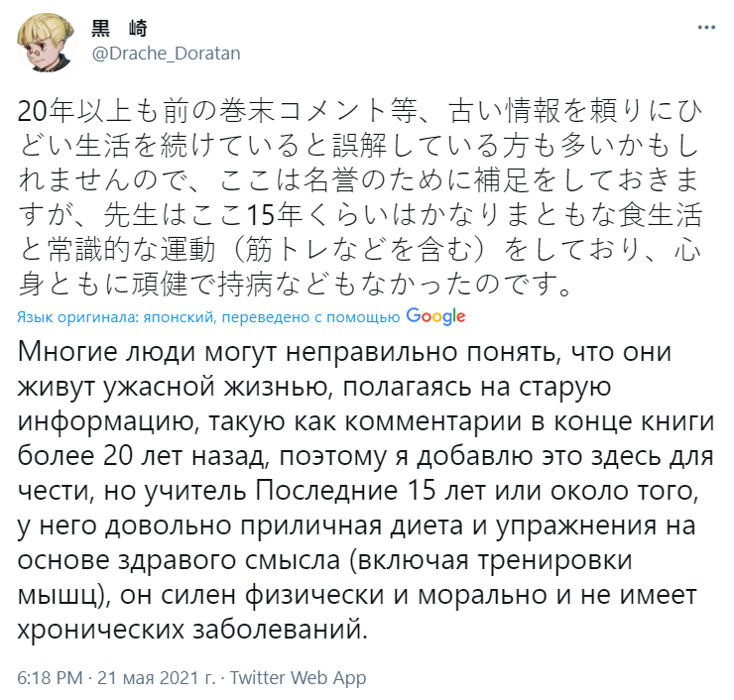The width and height of the screenshot is (734, 700).
Task: Click Russian line starting 'чести, но учитель'
Action: coord(358,491)
